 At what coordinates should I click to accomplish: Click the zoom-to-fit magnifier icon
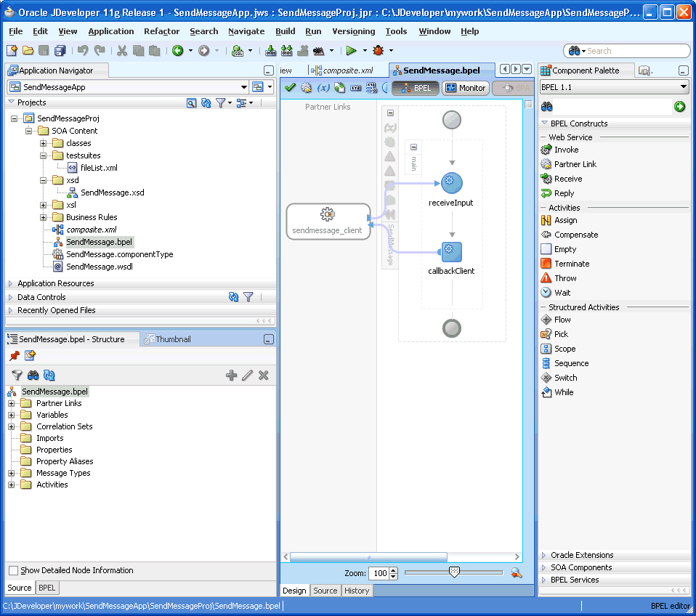click(x=517, y=573)
